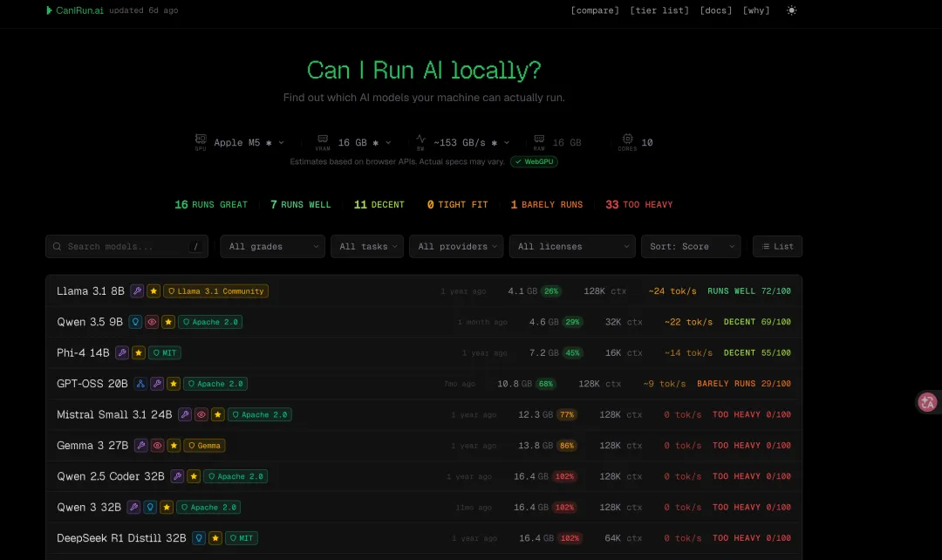Open the Sort: Score dropdown

click(691, 246)
